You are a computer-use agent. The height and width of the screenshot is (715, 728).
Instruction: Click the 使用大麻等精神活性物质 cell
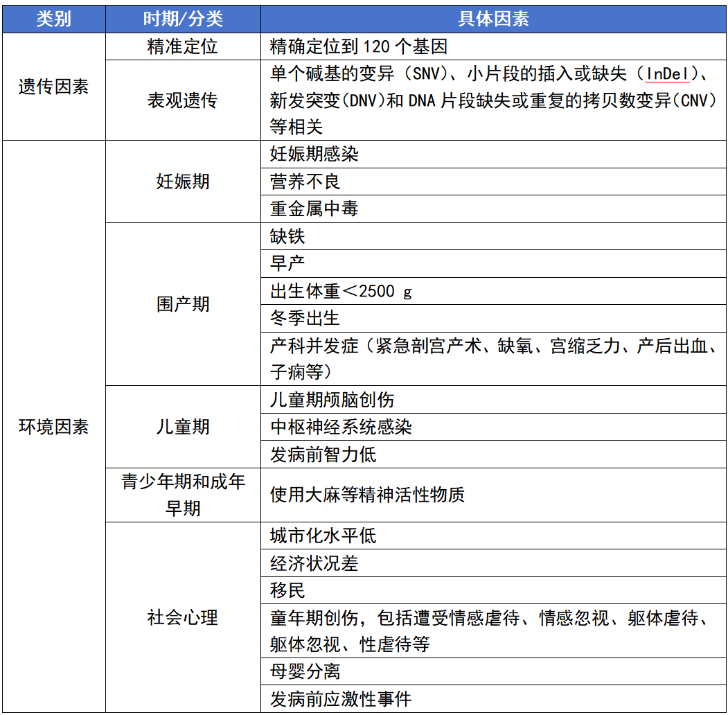(x=367, y=495)
